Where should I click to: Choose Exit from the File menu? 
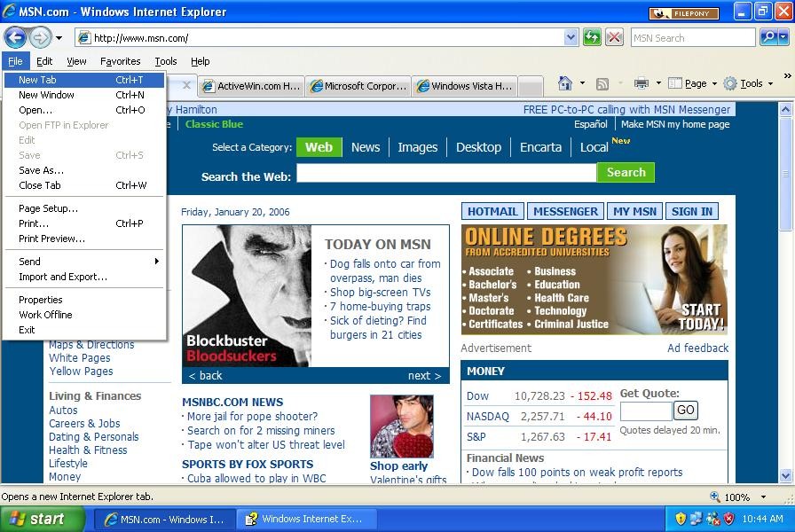coord(84,330)
